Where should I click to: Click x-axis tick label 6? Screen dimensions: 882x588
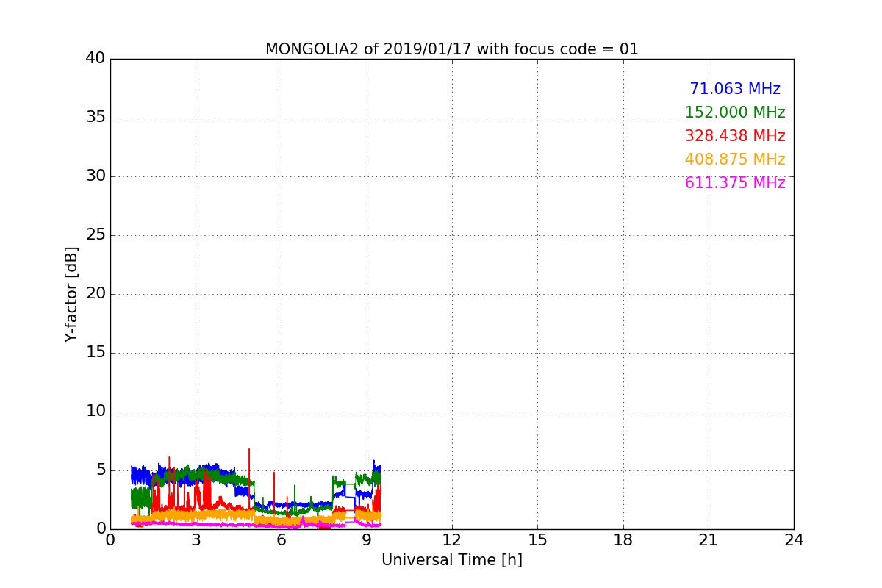tap(282, 539)
